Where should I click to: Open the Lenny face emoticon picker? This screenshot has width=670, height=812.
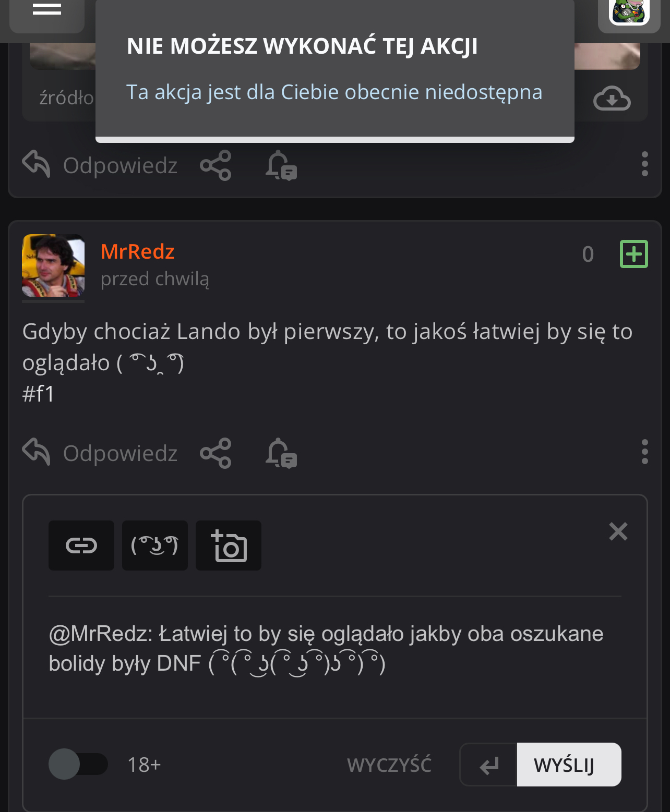(155, 546)
